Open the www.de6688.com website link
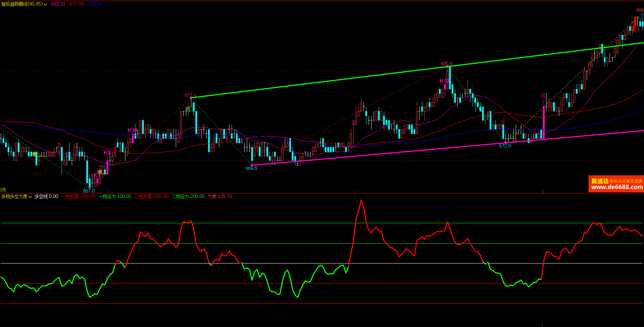Viewport: 644px width, 327px height. pos(616,187)
